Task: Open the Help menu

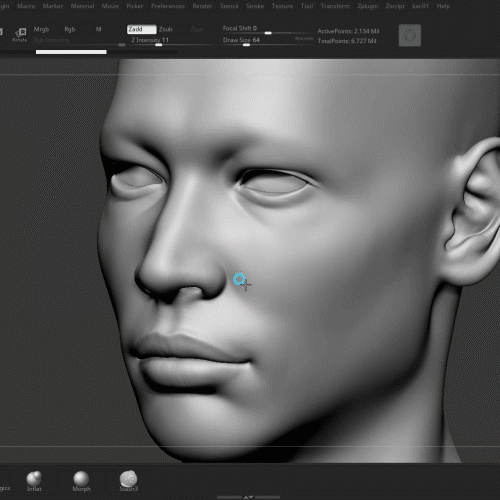Action: click(443, 6)
